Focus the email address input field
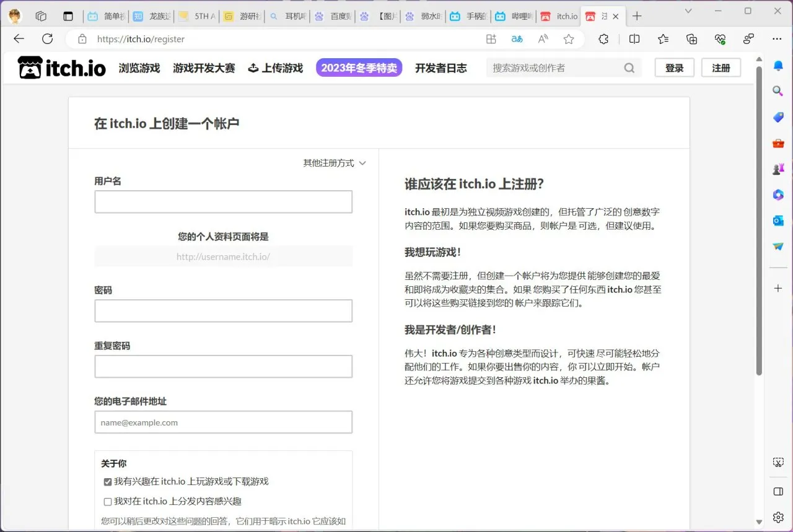The image size is (793, 532). pos(224,422)
